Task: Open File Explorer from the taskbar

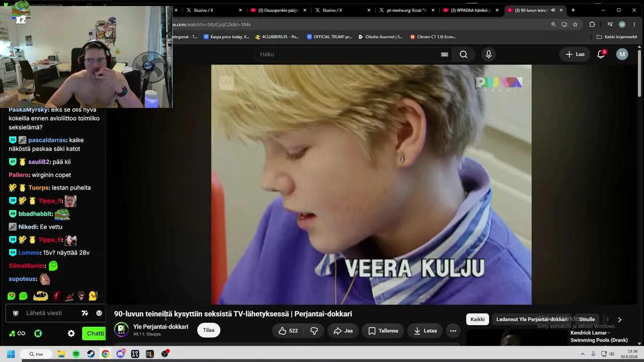Action: click(61, 354)
